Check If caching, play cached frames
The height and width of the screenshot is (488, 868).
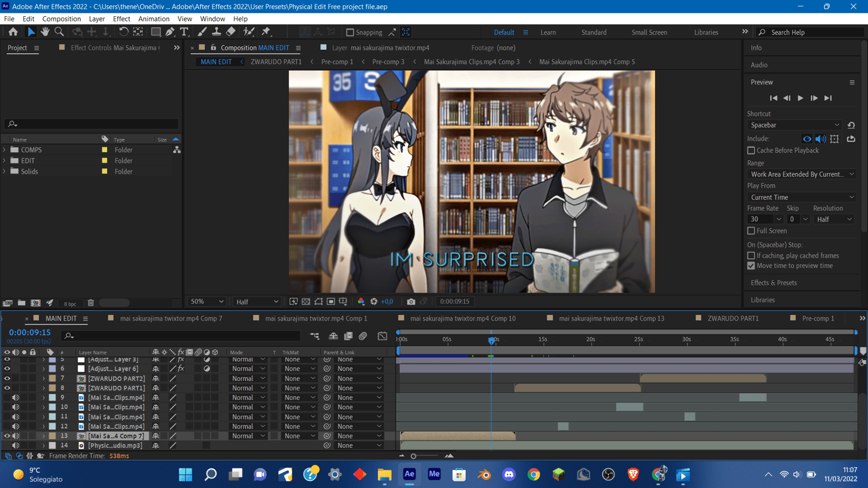tap(751, 256)
